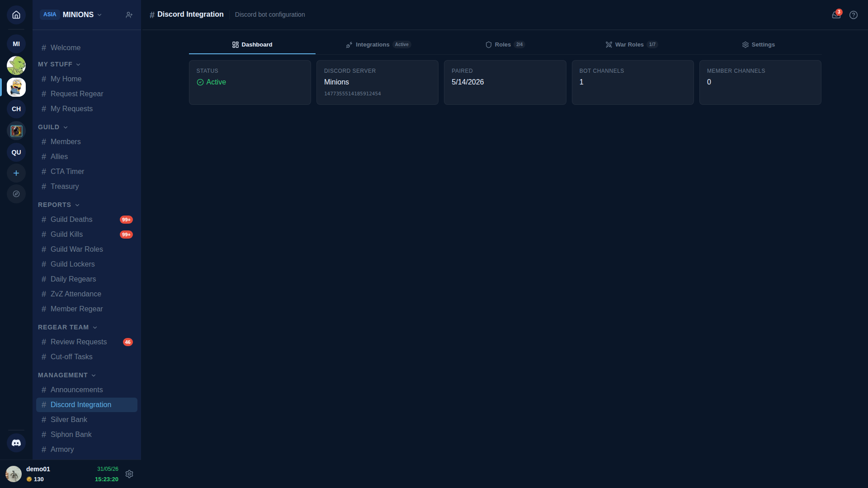This screenshot has width=868, height=488.
Task: Select the MI guild avatar
Action: tap(16, 44)
